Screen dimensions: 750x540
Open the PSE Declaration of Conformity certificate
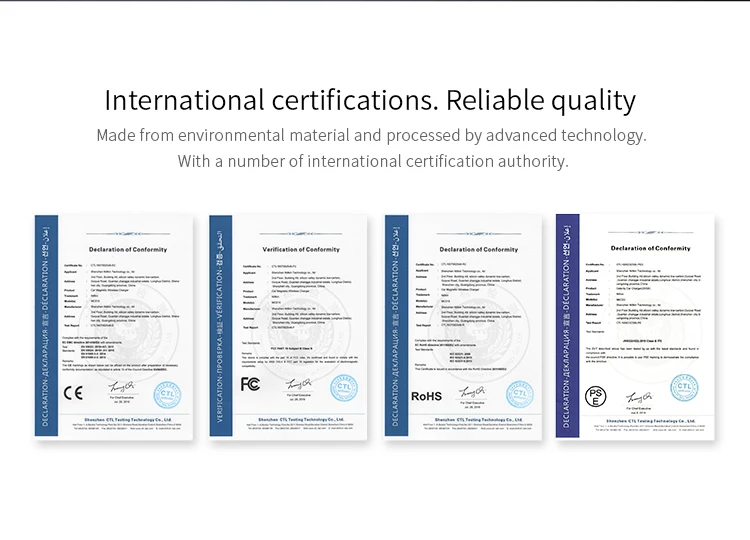point(635,326)
